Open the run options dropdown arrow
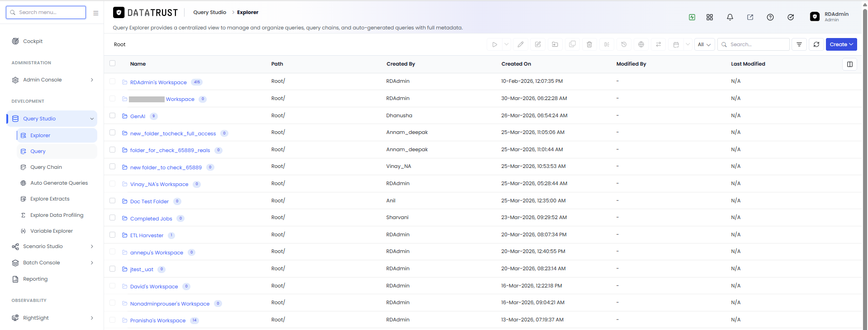Image resolution: width=868 pixels, height=330 pixels. click(507, 44)
